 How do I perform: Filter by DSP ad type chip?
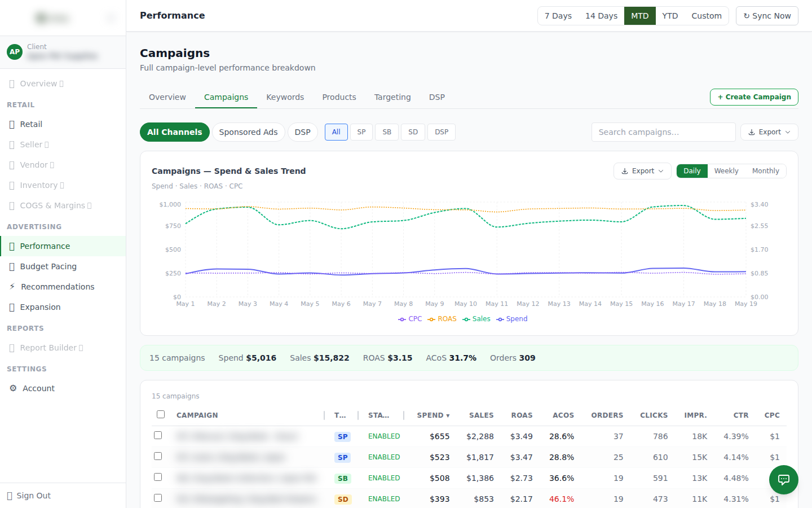(x=442, y=132)
